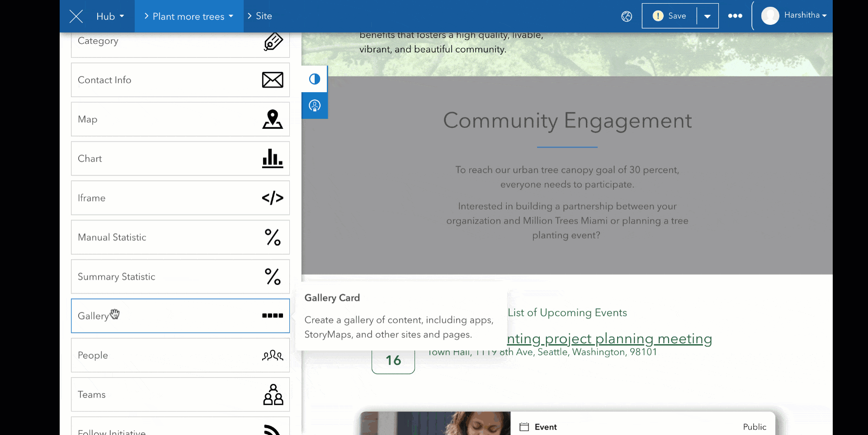Click the Million Trees Miami partnership paragraph
868x435 pixels.
click(x=567, y=220)
